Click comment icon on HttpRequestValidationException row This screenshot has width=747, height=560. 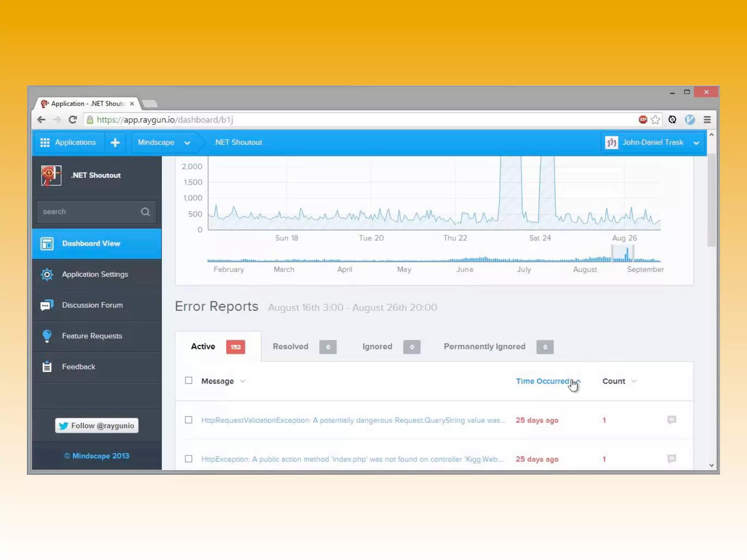point(671,420)
